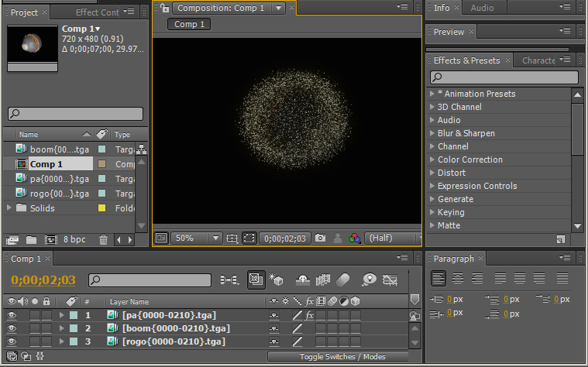The width and height of the screenshot is (588, 367).
Task: Hide the boom{0000-0210}.tga layer with its eye icon
Action: pos(12,328)
